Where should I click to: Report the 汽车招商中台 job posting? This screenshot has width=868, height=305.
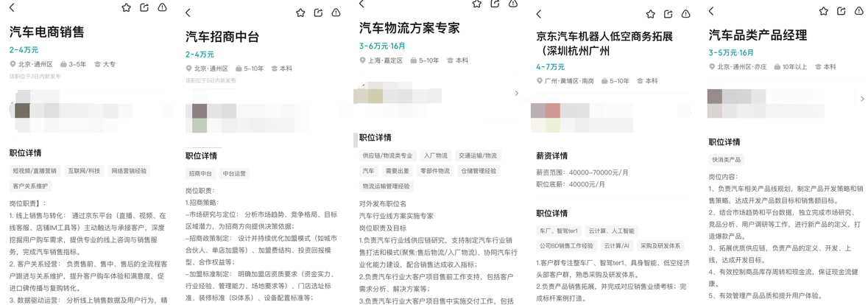336,13
